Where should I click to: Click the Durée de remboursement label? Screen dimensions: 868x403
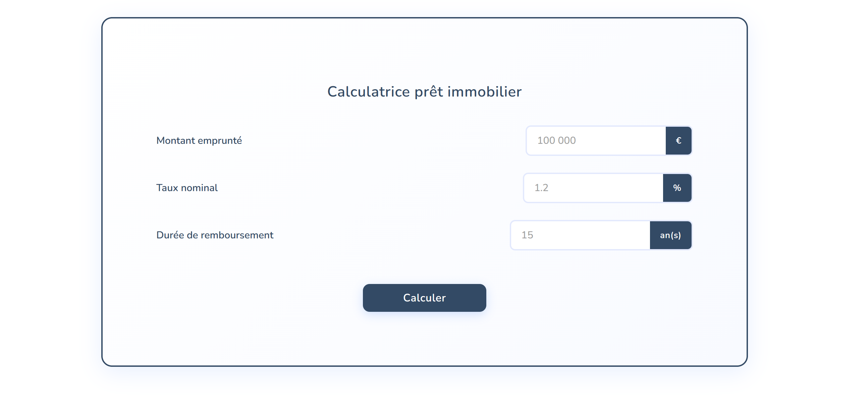[215, 235]
